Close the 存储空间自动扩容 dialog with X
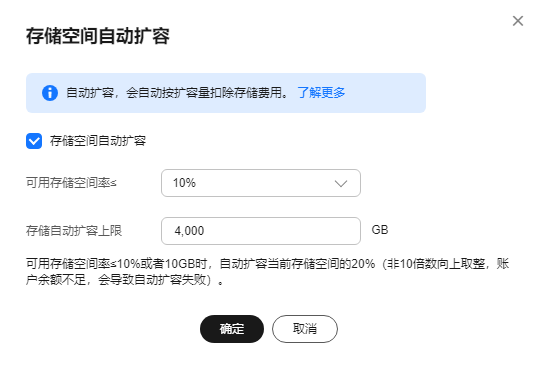540x372 pixels. click(518, 21)
